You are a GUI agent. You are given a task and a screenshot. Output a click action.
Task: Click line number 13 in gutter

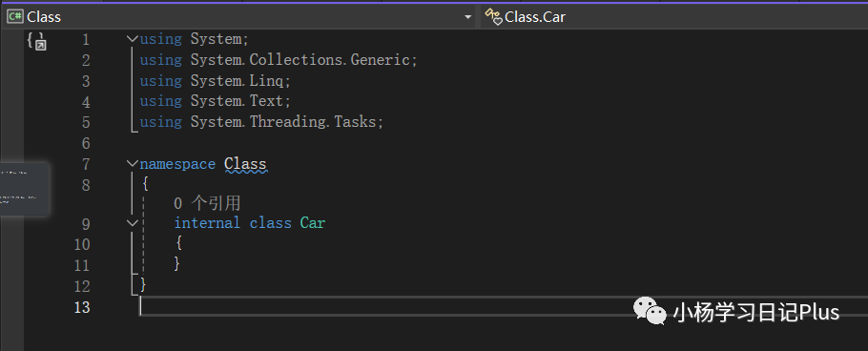pos(82,307)
